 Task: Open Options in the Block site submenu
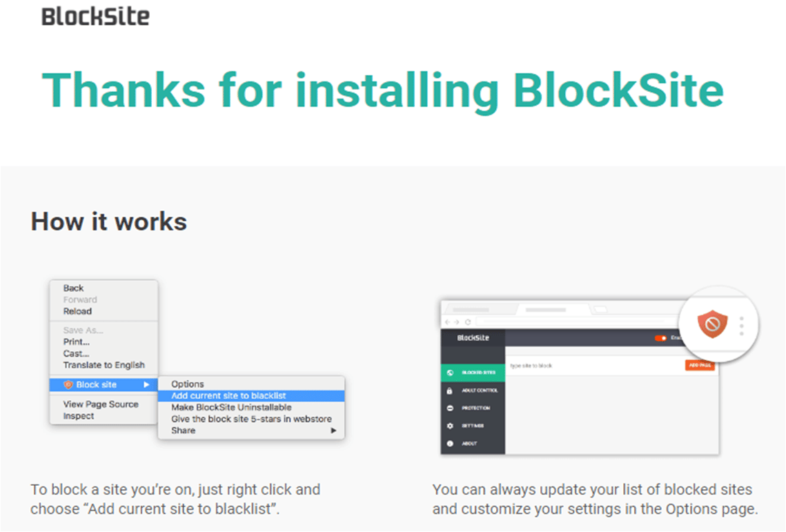pos(188,384)
